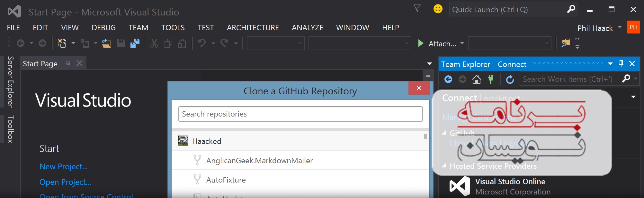This screenshot has width=644, height=198.
Task: Refresh the Team Explorer panel
Action: point(510,79)
